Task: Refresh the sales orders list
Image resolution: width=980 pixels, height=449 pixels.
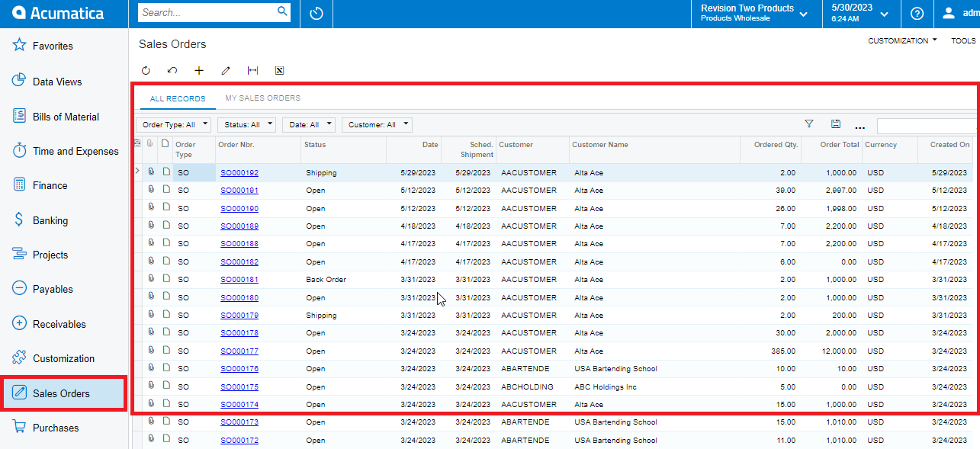Action: click(x=145, y=70)
